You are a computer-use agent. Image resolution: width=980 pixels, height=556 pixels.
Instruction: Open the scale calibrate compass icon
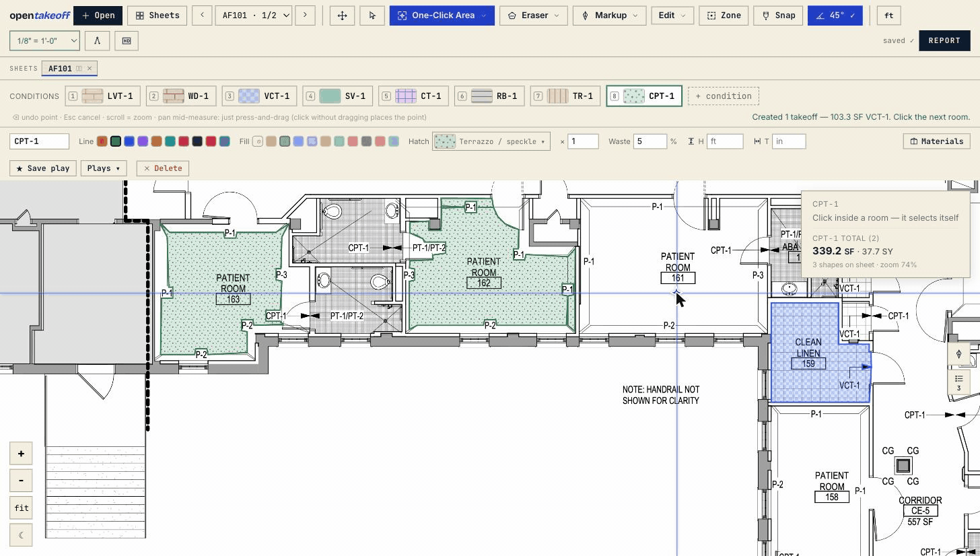[x=97, y=41]
